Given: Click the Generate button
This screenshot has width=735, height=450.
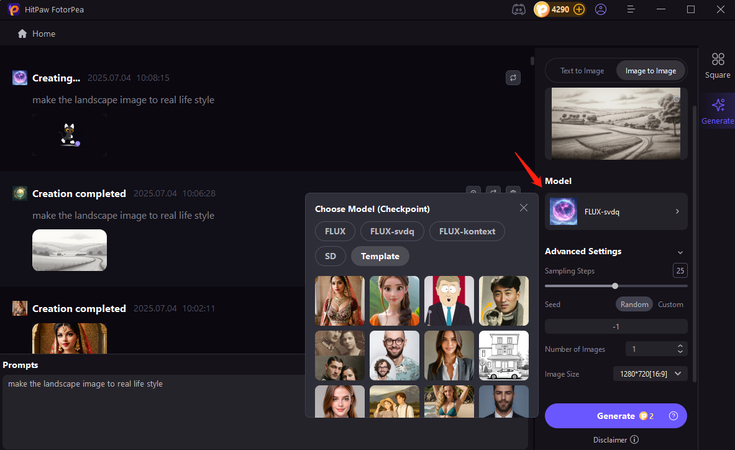Looking at the screenshot, I should (616, 416).
